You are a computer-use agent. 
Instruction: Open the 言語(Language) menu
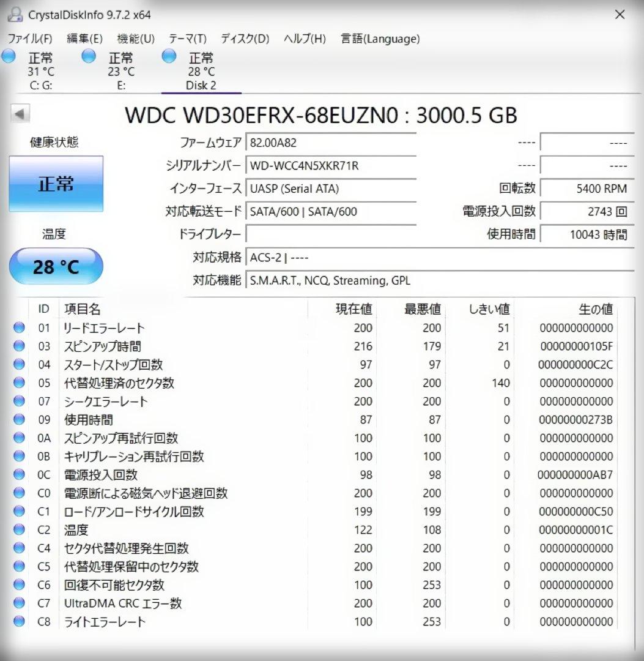pyautogui.click(x=379, y=39)
